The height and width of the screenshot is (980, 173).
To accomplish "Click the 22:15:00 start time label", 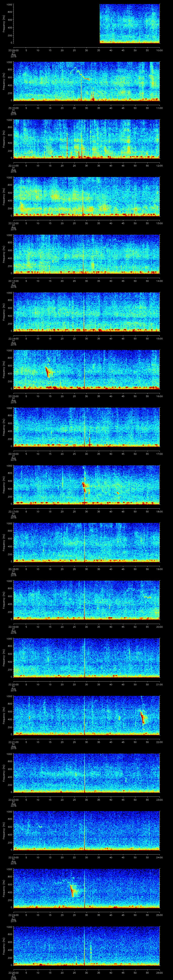I will pos(13,396).
